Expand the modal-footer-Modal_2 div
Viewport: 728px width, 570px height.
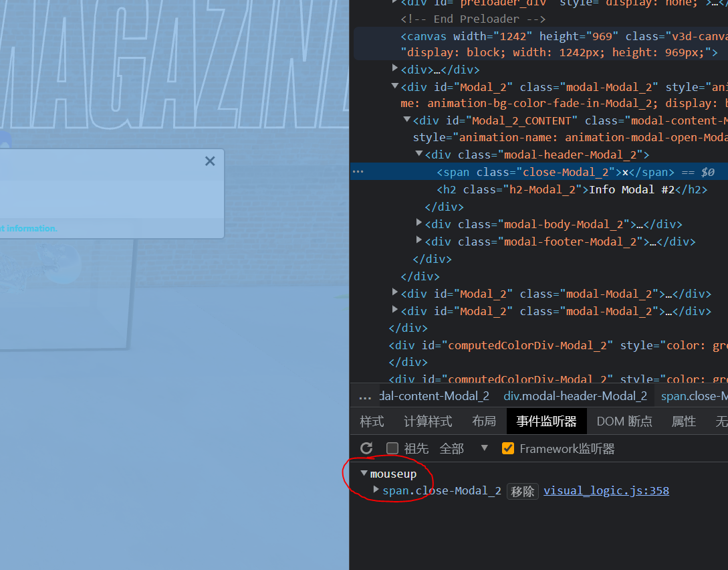point(418,240)
